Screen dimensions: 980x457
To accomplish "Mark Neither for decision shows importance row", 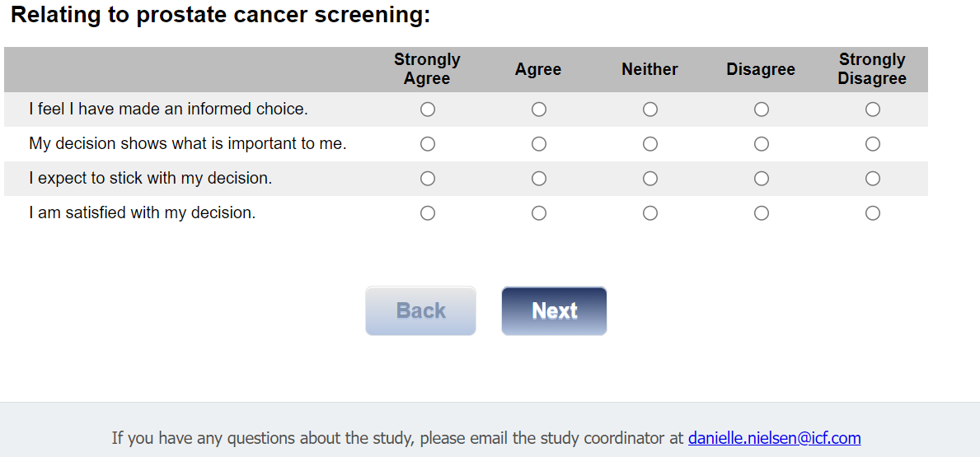I will tap(649, 144).
